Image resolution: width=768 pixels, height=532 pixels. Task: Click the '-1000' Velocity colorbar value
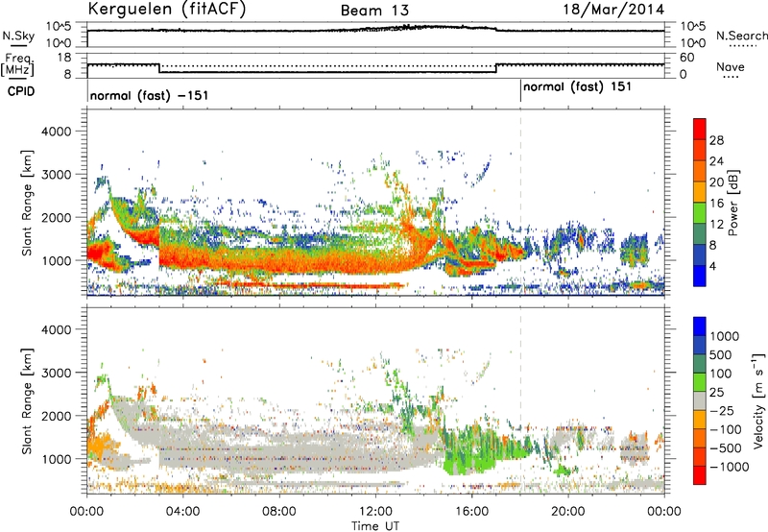730,467
